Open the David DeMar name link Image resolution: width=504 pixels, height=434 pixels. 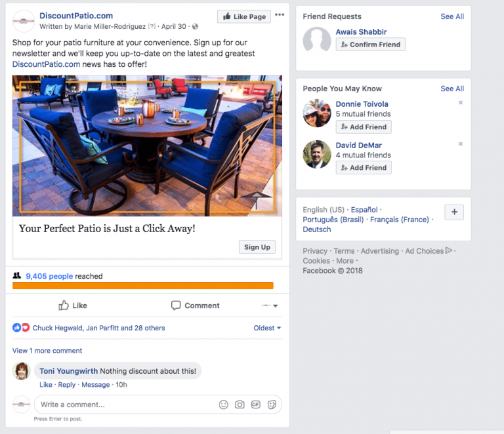pyautogui.click(x=359, y=145)
